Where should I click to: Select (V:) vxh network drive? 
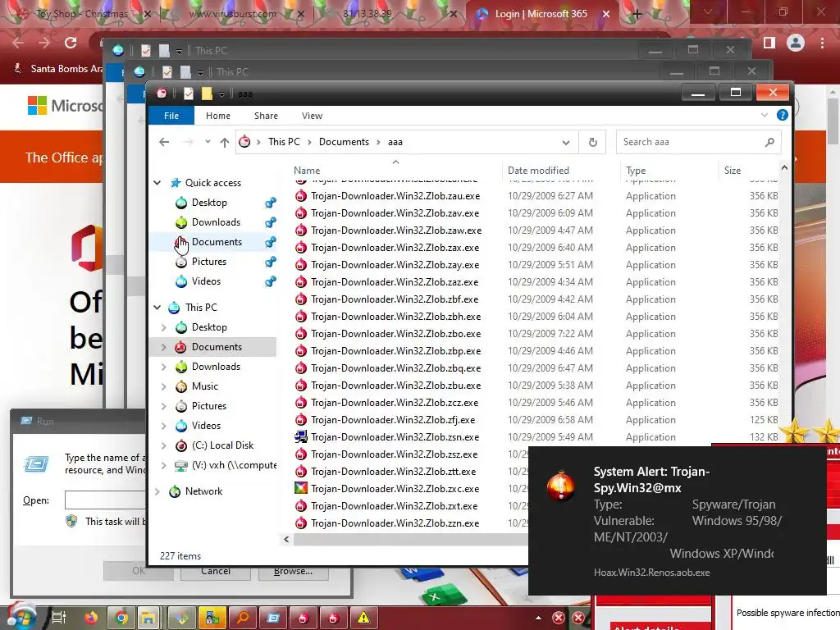[x=234, y=465]
